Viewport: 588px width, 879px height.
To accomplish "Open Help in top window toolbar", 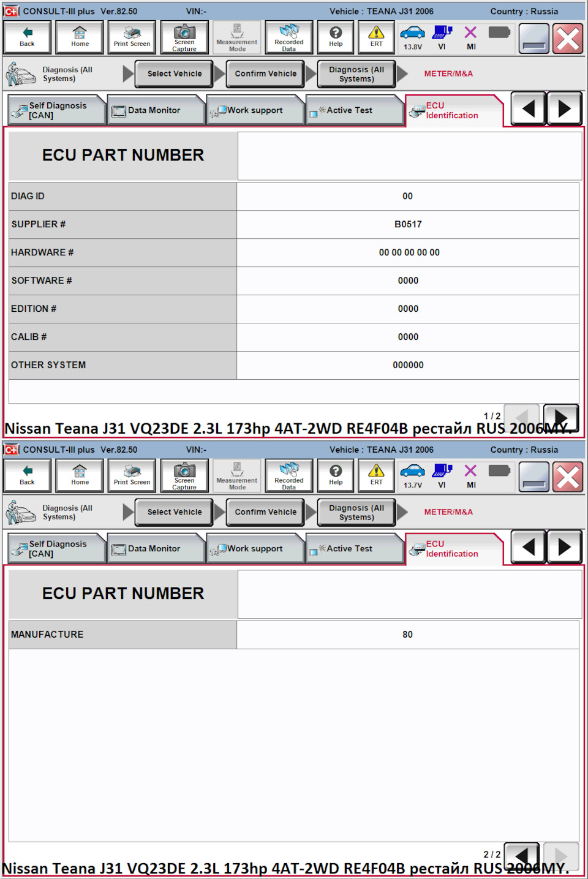I will point(336,37).
